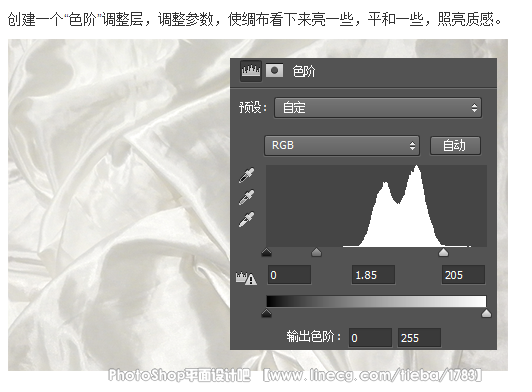Open the RGB channel dropdown
This screenshot has width=532, height=392.
coord(342,146)
